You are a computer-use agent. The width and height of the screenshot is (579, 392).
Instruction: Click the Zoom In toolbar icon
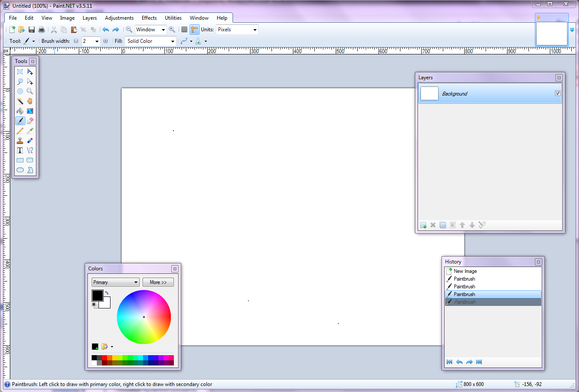click(x=172, y=30)
